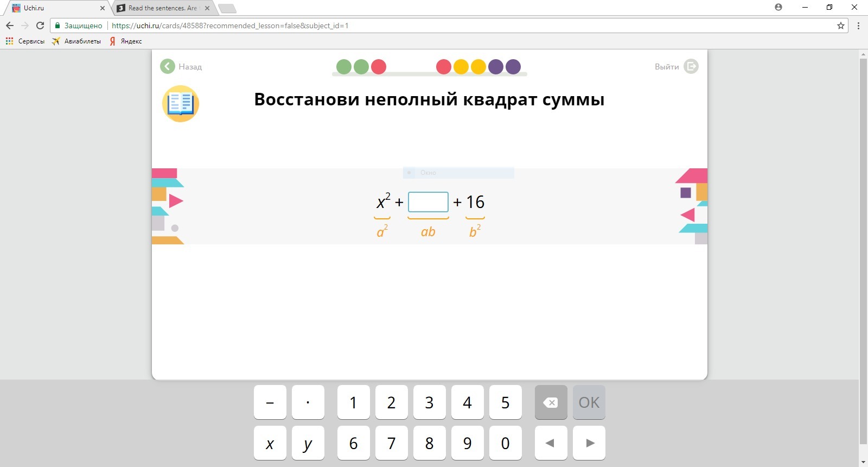
Task: Click the Выйти exit icon
Action: (x=691, y=66)
